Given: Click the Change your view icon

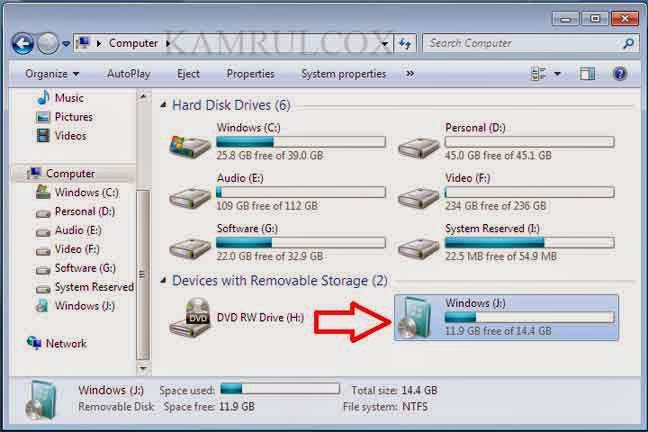Looking at the screenshot, I should coord(538,74).
